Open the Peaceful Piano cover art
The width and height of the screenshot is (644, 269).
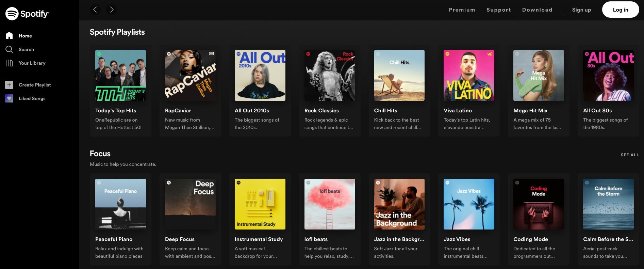120,204
